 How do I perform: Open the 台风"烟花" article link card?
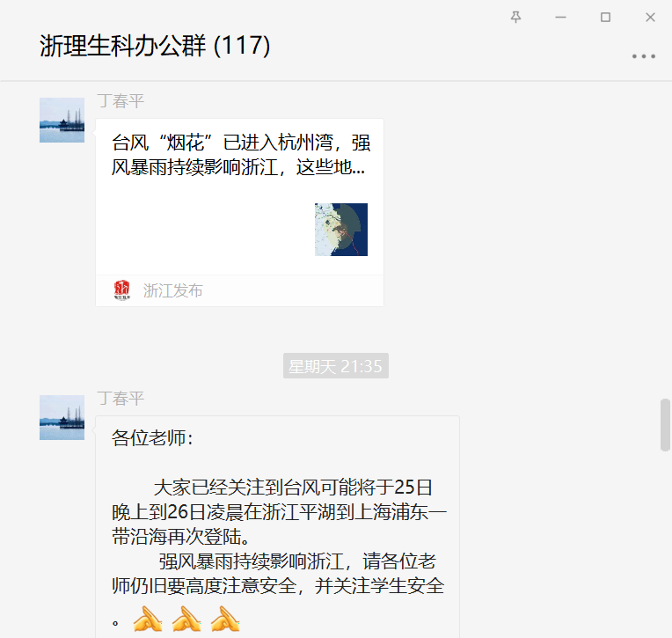pyautogui.click(x=239, y=213)
